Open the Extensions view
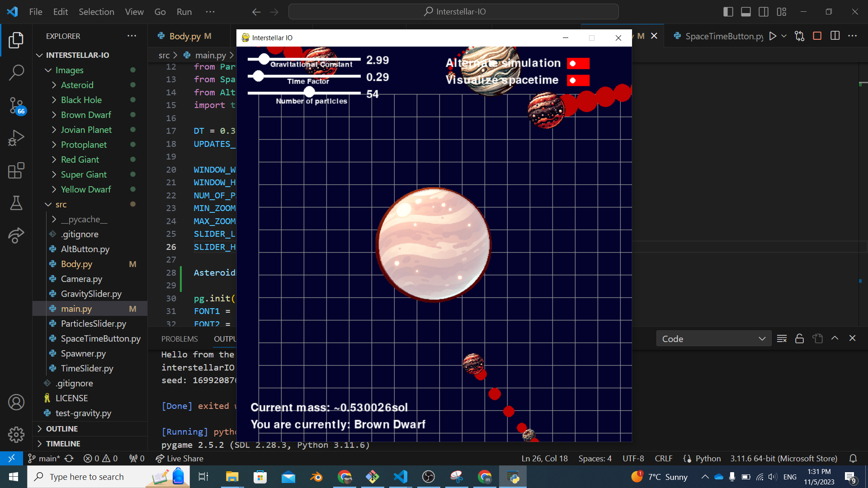Viewport: 868px width, 488px height. [x=16, y=171]
